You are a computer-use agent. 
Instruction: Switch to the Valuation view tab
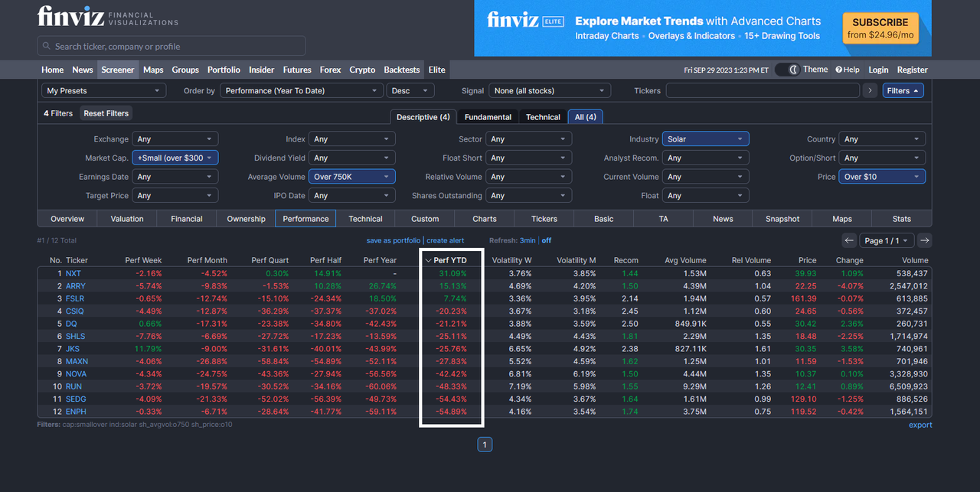[127, 219]
